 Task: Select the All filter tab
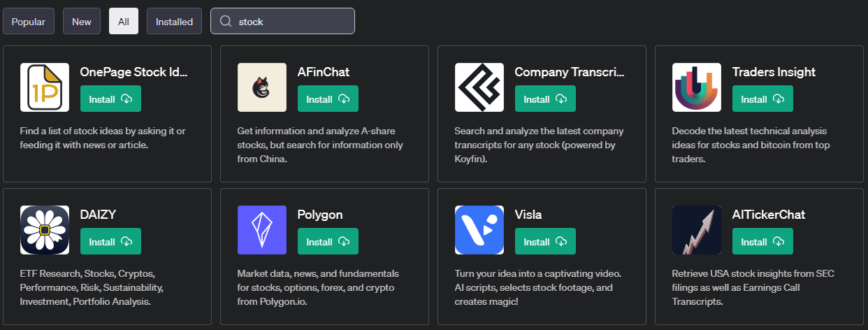(124, 22)
